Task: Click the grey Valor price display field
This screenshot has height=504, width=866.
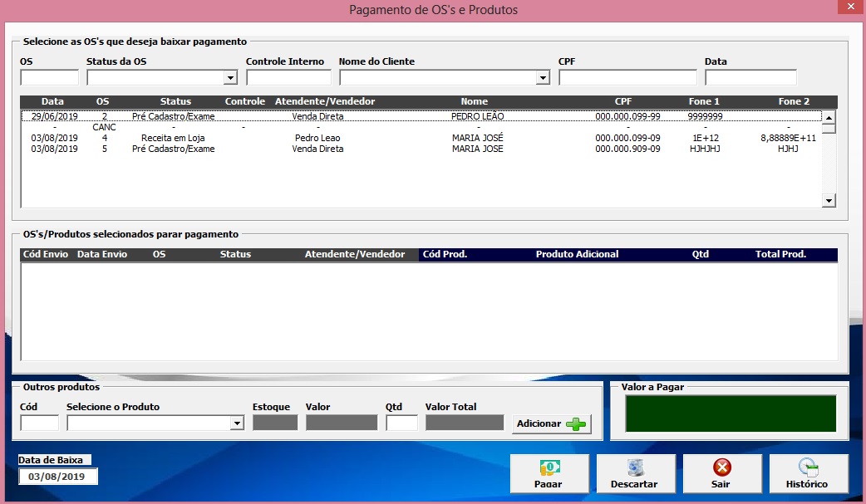Action: pyautogui.click(x=342, y=423)
